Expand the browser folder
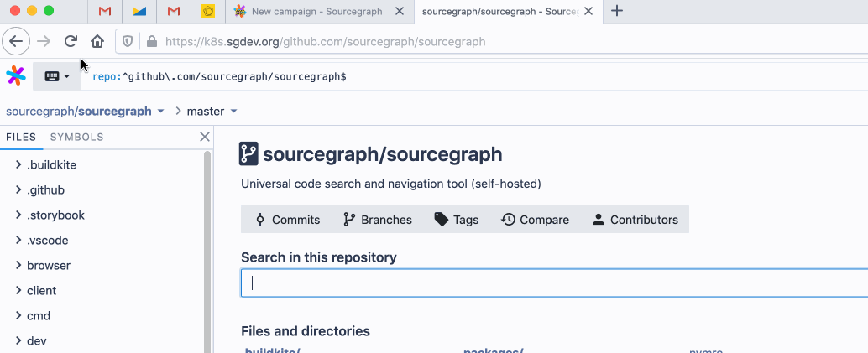 point(18,266)
